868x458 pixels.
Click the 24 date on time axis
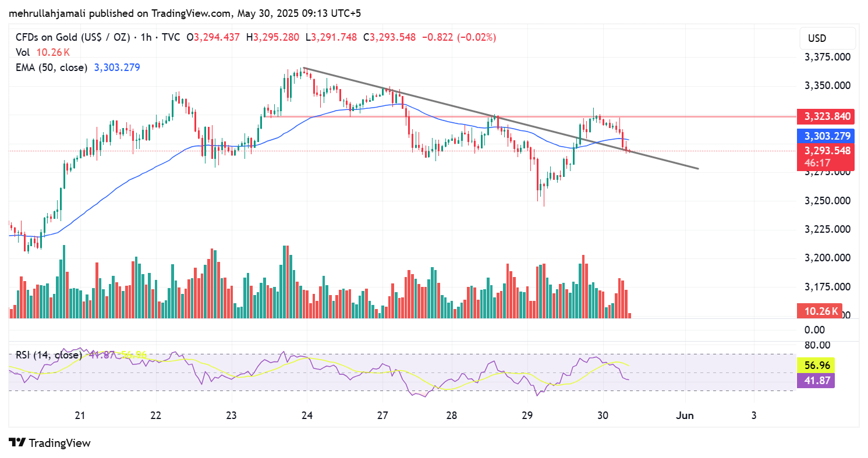tap(307, 416)
